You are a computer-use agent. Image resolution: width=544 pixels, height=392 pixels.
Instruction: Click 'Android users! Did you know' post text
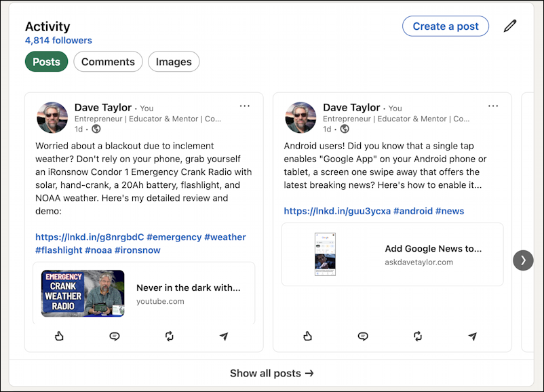point(385,165)
